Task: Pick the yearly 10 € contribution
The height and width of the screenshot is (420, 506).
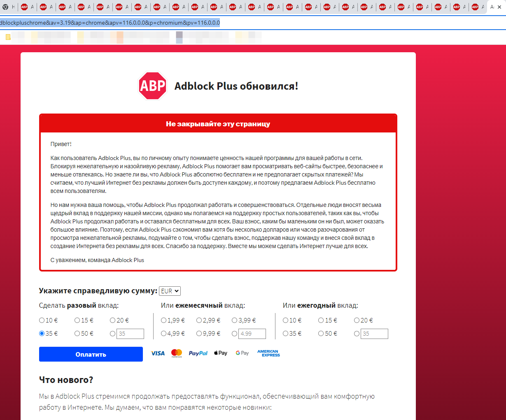Action: click(x=285, y=320)
